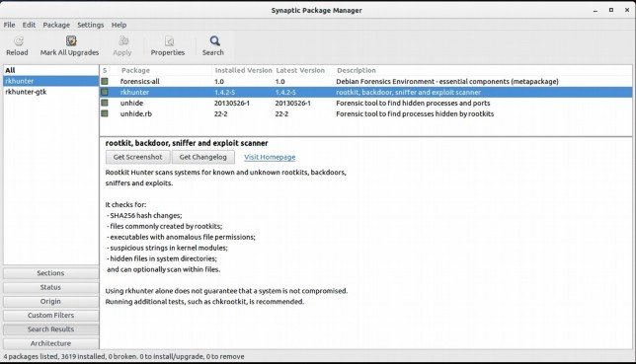This screenshot has height=364, width=636.
Task: Select All in the search list
Action: [x=50, y=70]
